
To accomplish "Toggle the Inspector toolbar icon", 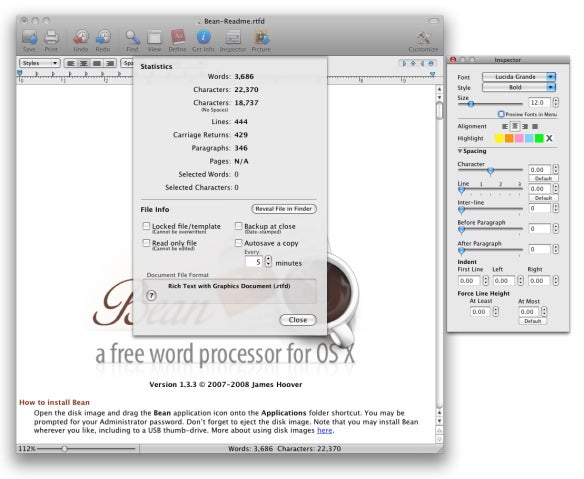I will pyautogui.click(x=233, y=41).
